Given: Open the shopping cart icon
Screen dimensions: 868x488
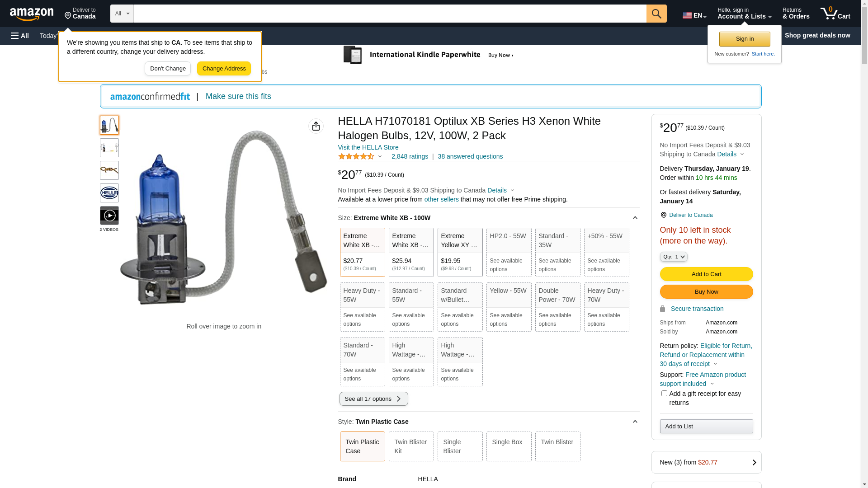Looking at the screenshot, I should pos(835,14).
